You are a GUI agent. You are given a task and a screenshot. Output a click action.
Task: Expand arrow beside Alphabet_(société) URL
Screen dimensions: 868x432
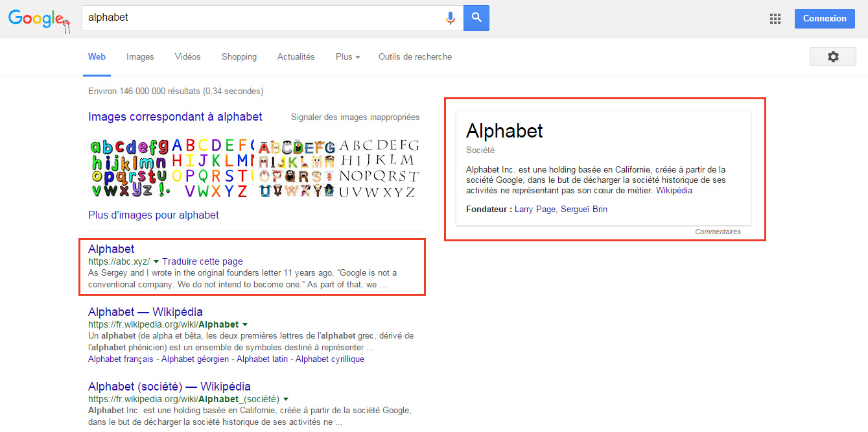point(286,400)
